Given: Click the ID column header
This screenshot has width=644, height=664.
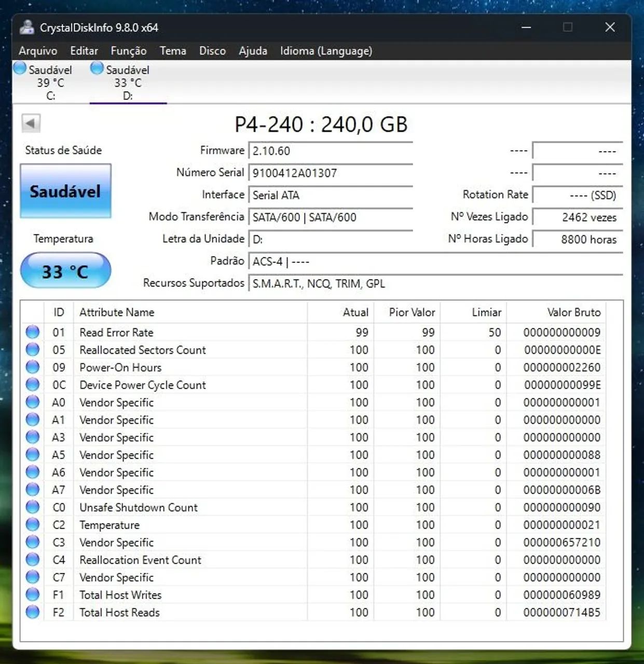Looking at the screenshot, I should [59, 312].
